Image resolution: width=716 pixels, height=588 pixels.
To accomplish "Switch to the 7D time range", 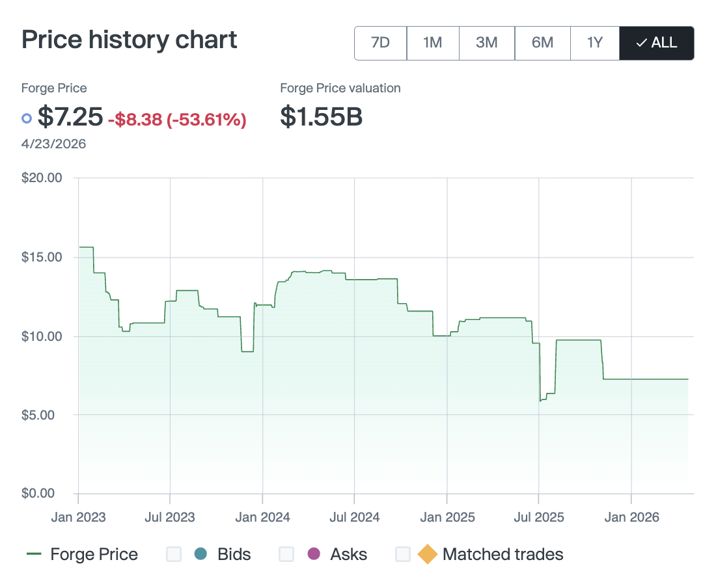I will 380,43.
